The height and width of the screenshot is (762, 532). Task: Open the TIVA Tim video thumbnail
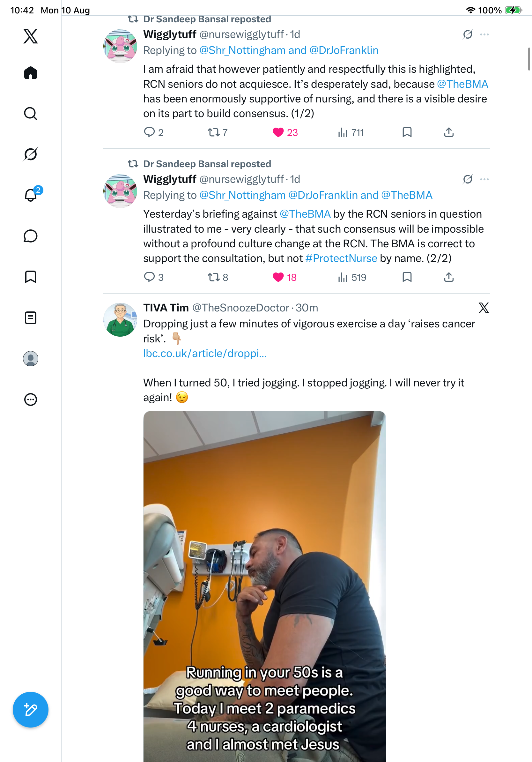tap(264, 586)
